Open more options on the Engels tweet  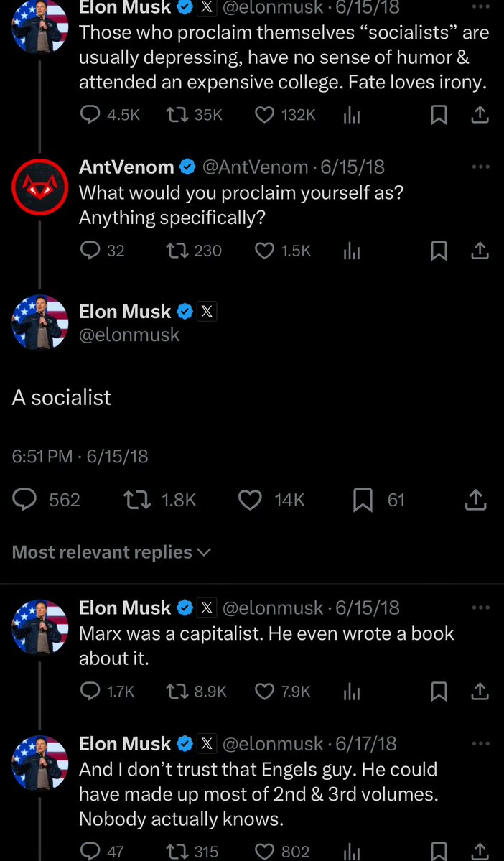click(480, 743)
